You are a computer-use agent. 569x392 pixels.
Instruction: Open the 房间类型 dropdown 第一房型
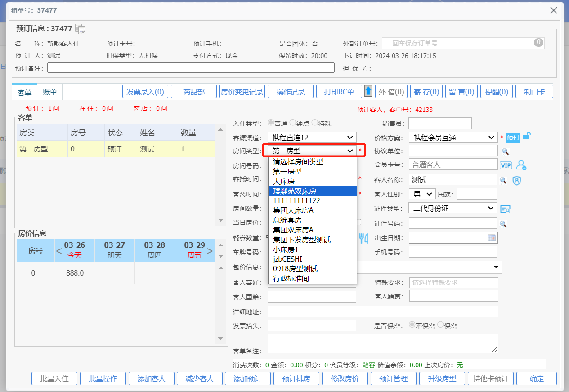(312, 151)
